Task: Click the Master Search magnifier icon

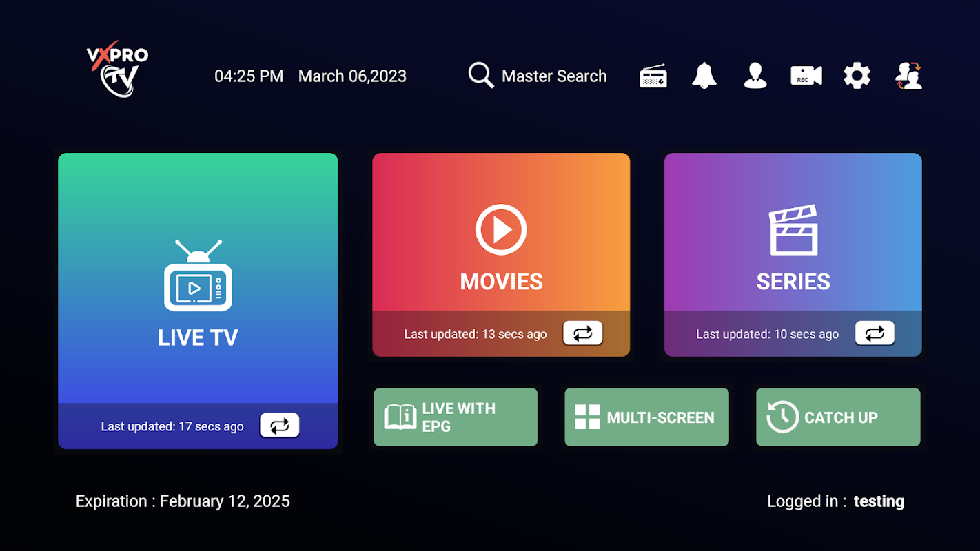Action: 481,75
